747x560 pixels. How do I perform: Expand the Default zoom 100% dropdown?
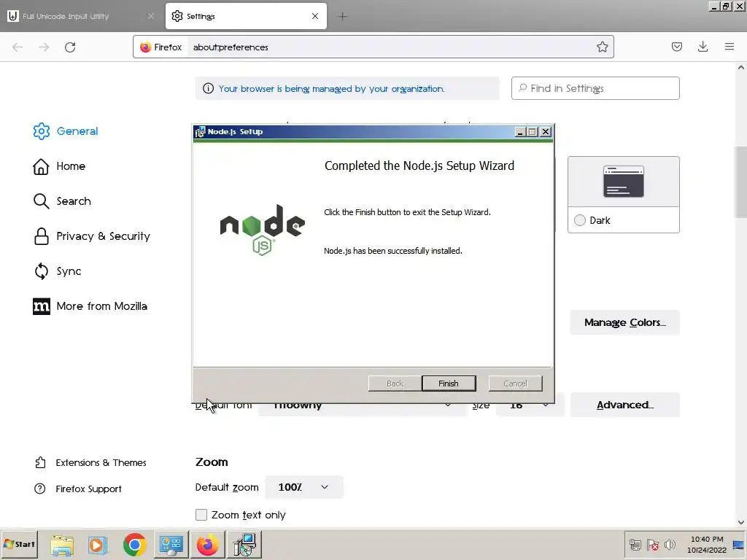pos(304,487)
